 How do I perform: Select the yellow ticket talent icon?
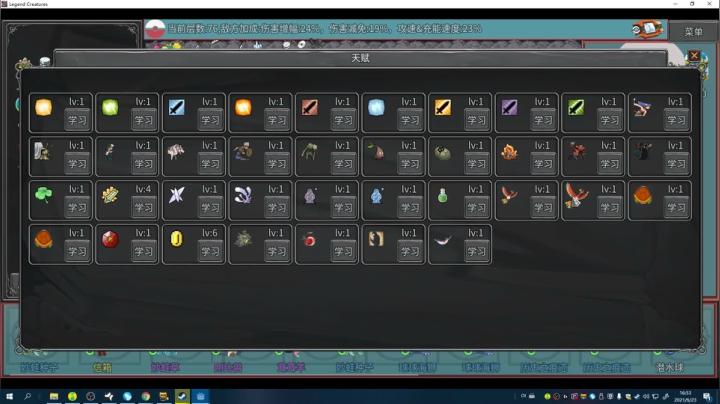pos(110,195)
